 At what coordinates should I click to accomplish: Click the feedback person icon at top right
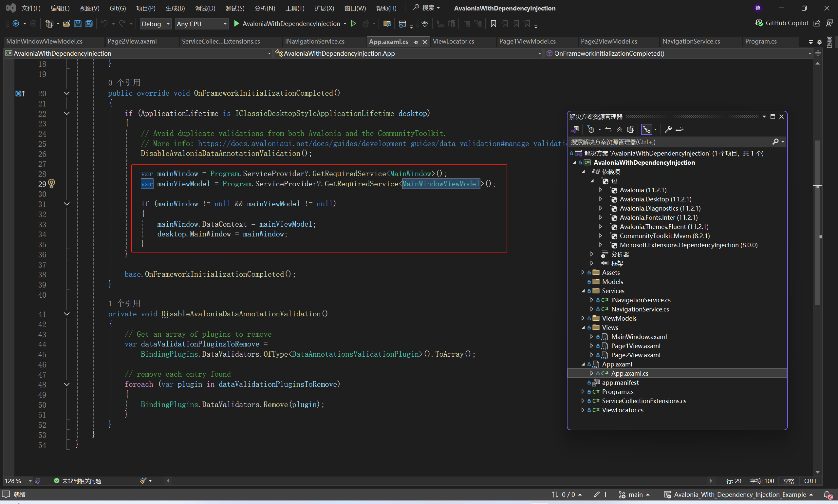coord(829,23)
